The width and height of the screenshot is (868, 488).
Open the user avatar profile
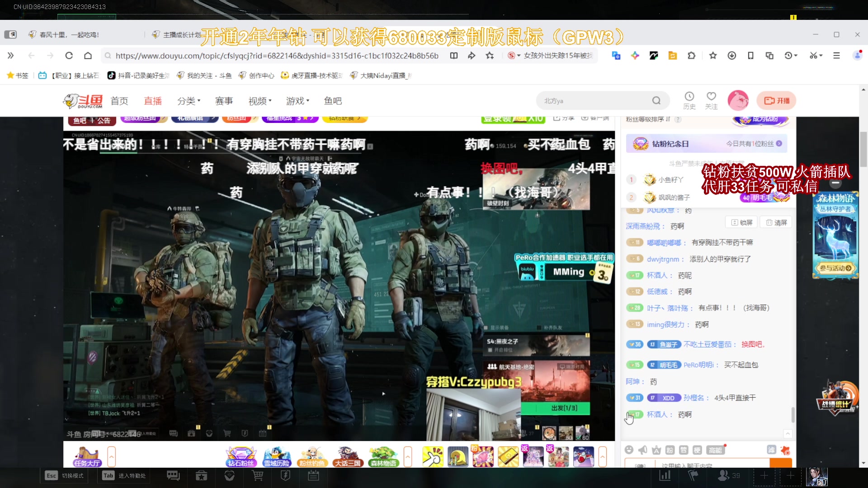point(738,100)
